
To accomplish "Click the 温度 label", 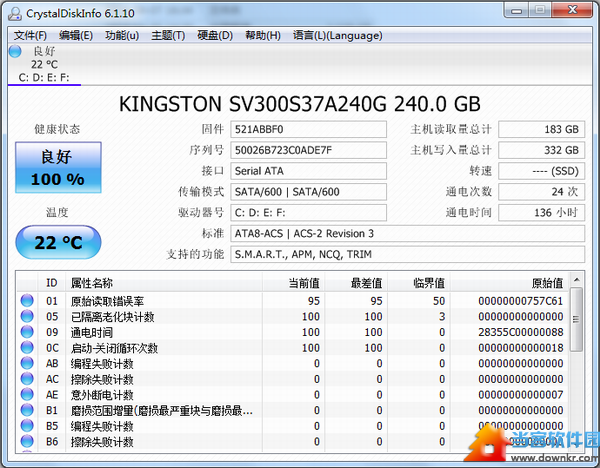I will coord(57,212).
